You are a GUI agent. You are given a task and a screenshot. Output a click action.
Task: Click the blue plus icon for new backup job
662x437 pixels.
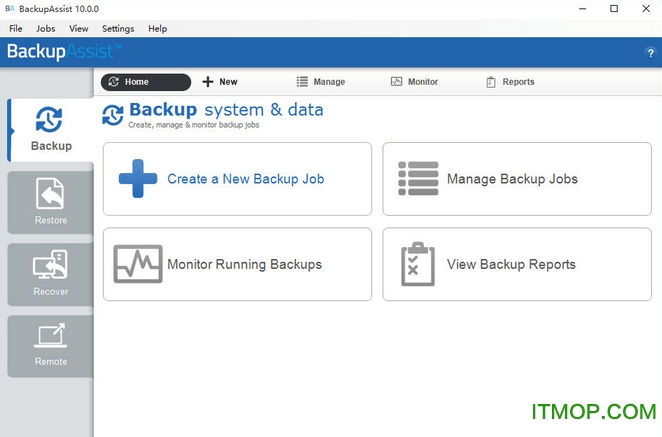(x=138, y=179)
